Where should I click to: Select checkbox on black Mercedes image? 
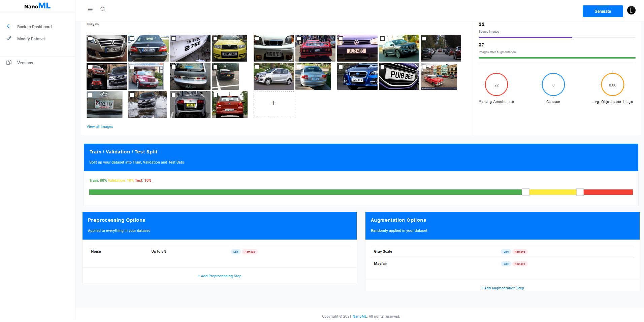(132, 38)
